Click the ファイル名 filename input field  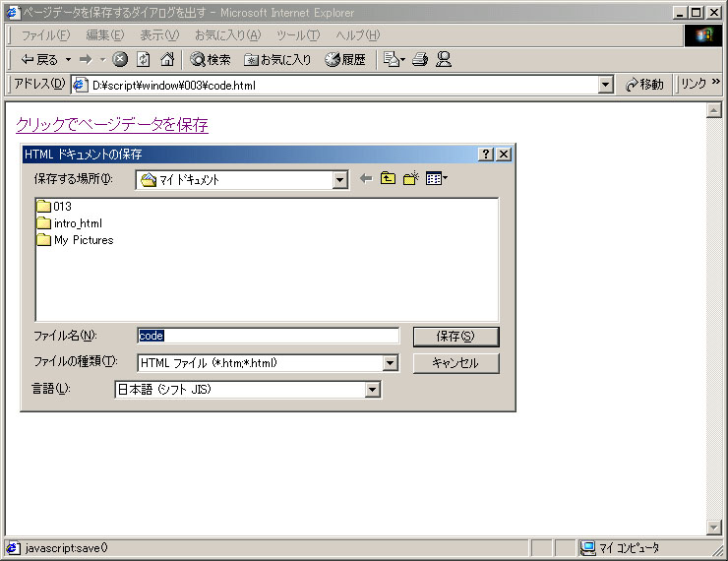click(268, 336)
